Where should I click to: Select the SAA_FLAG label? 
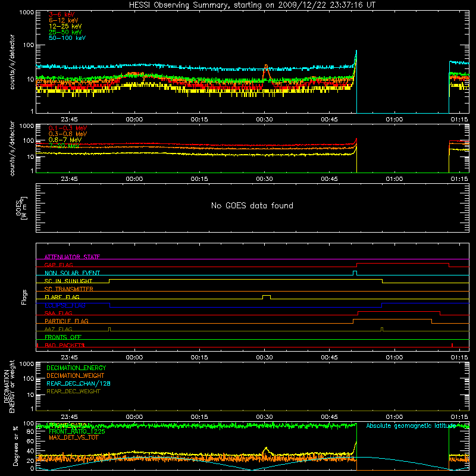(x=58, y=313)
